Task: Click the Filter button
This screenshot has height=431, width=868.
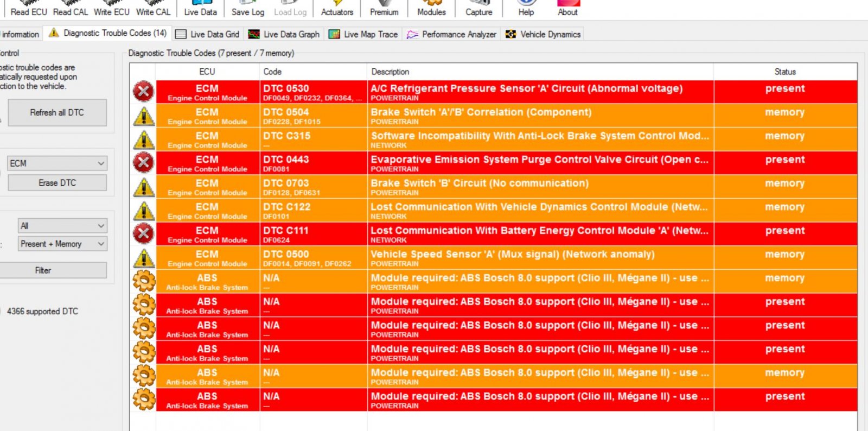Action: [x=43, y=270]
